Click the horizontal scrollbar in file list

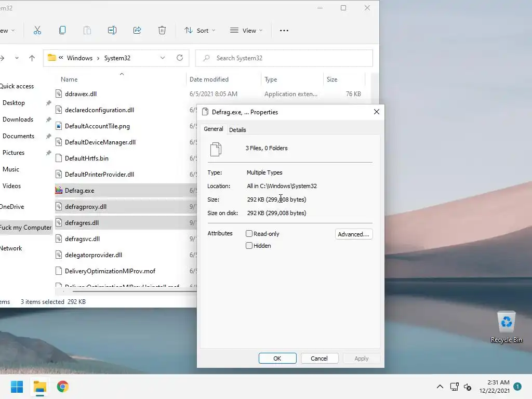135,291
